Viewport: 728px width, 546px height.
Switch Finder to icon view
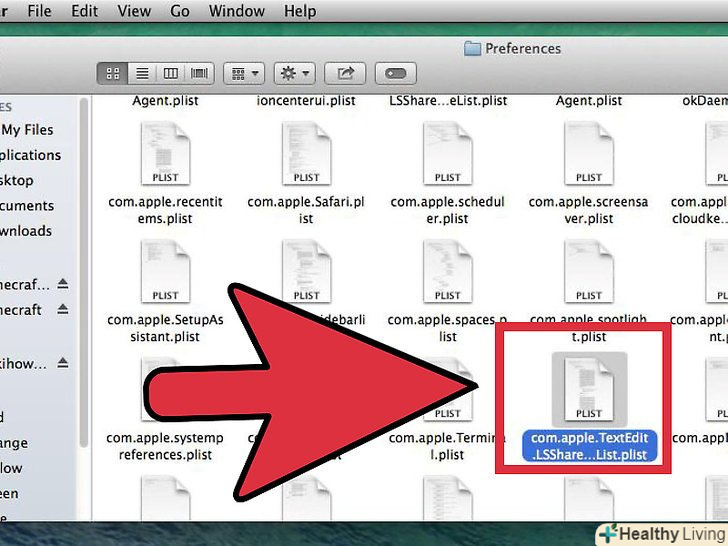[112, 73]
